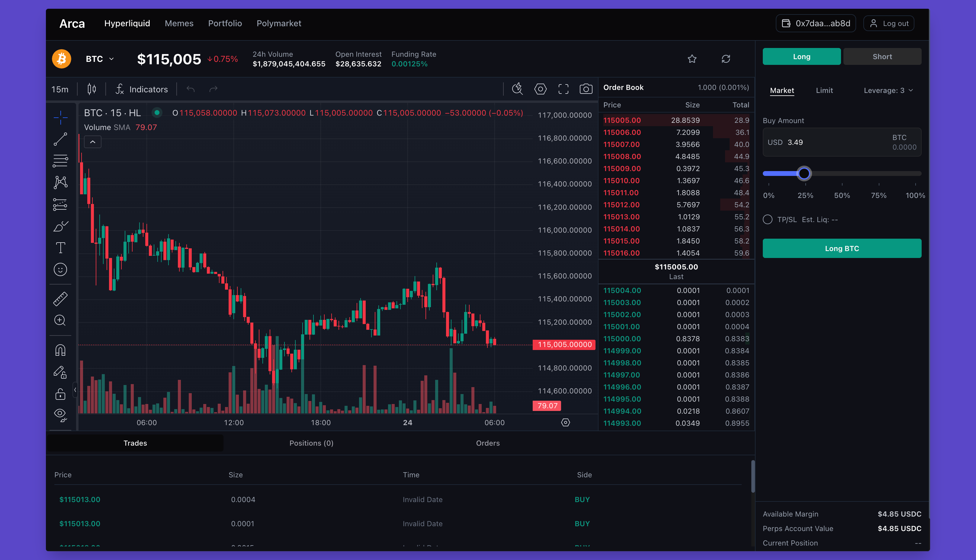This screenshot has height=560, width=976.
Task: Select the Market order tab
Action: tap(782, 91)
